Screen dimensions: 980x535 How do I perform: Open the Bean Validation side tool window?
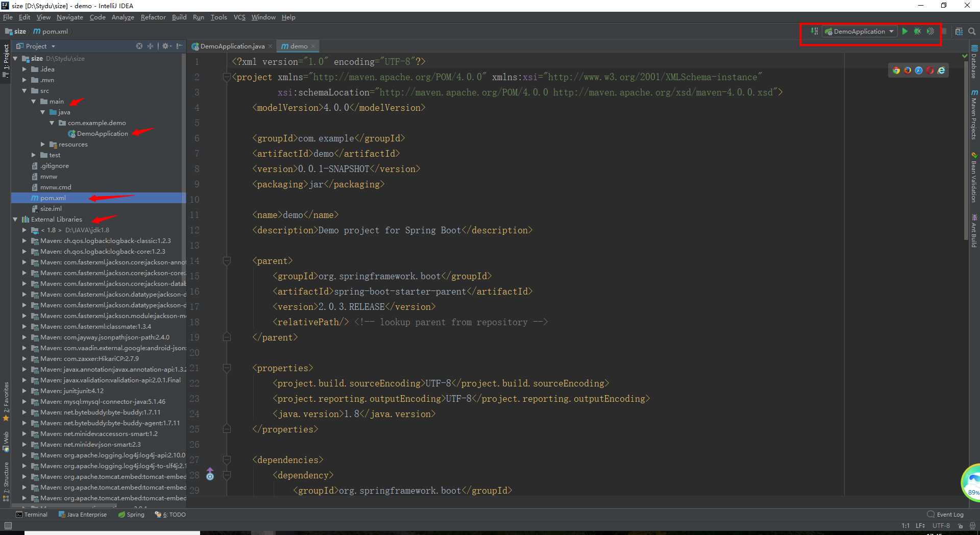pos(974,177)
